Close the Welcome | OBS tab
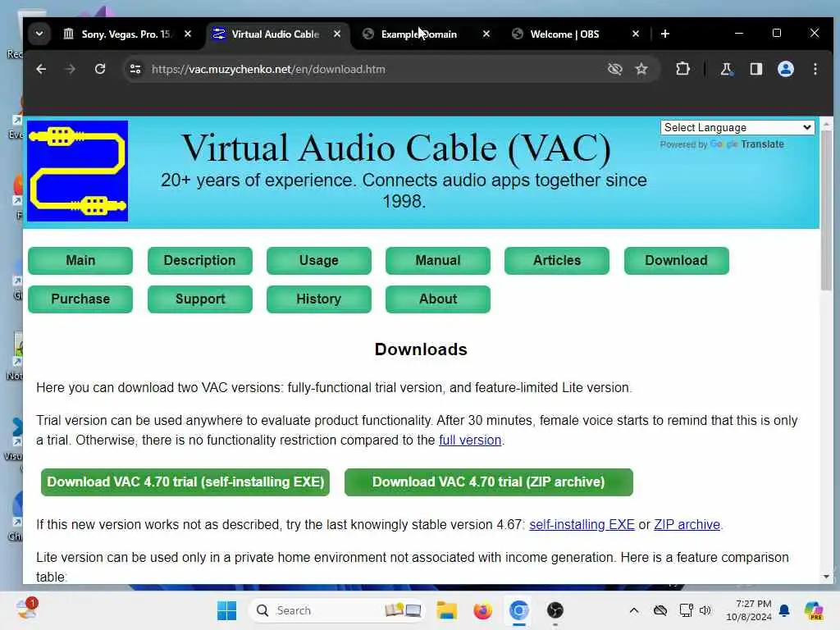 [636, 34]
